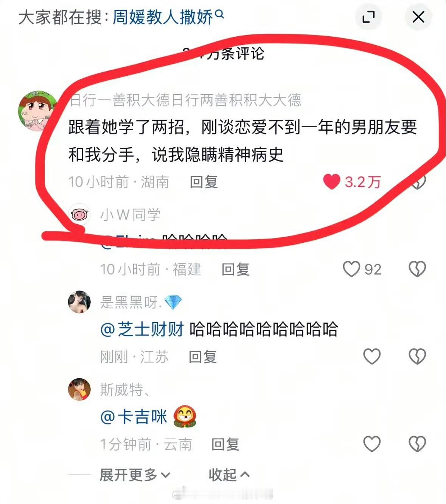
Task: Dislike 是黑黑呀's reply with broken heart
Action: click(417, 356)
